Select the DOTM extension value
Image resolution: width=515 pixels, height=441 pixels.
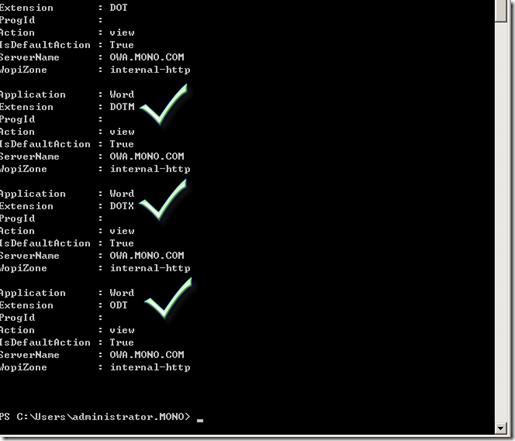tap(122, 107)
